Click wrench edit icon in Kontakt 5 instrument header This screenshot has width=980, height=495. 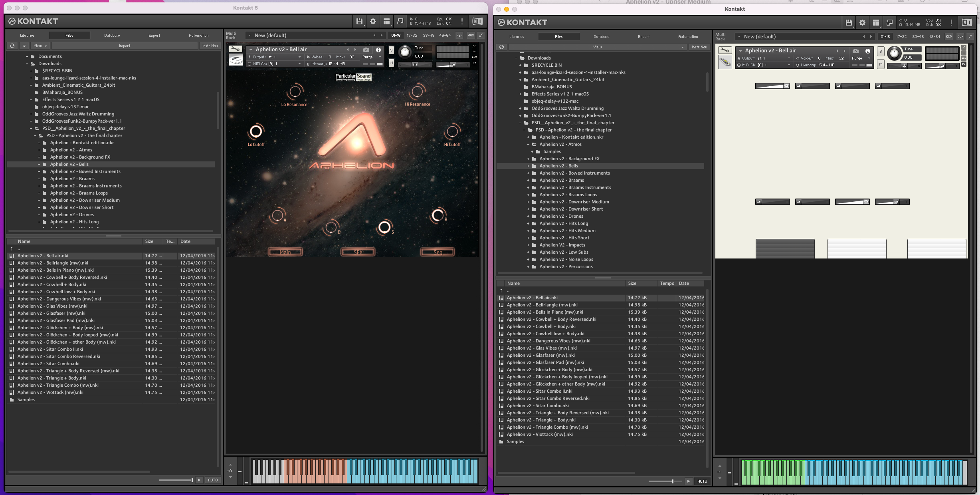click(235, 49)
